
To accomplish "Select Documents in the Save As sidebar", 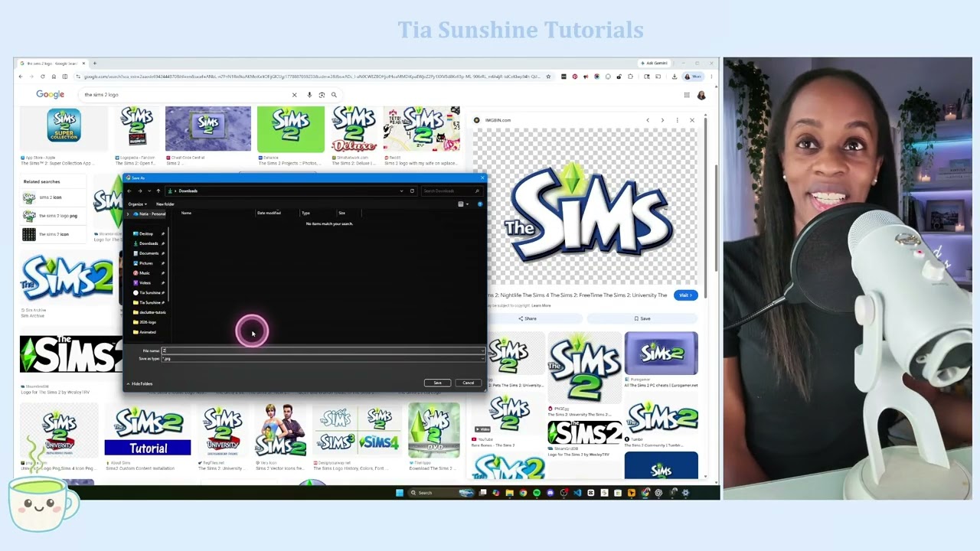I will coord(148,253).
